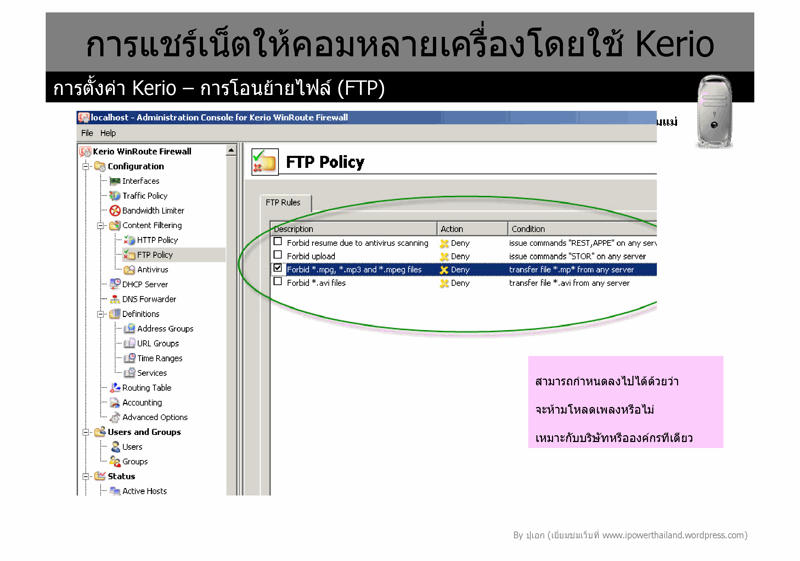Click condition 'transfer file *.mp* from any server'
The height and width of the screenshot is (561, 800).
coord(571,270)
